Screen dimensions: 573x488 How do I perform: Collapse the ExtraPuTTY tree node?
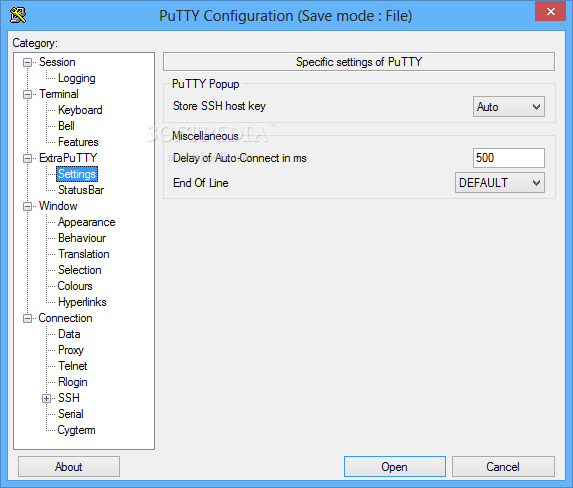[27, 158]
